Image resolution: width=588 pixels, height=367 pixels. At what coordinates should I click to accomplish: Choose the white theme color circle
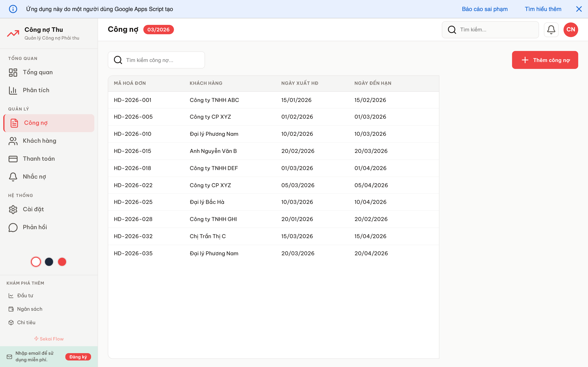click(x=36, y=262)
